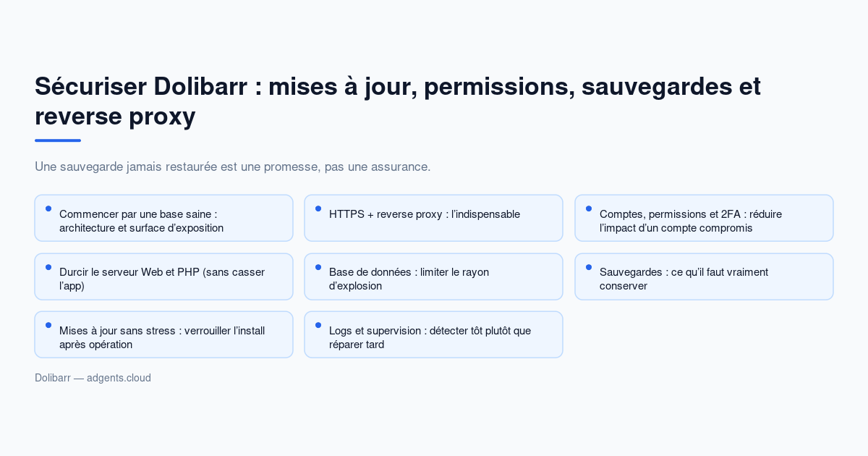The width and height of the screenshot is (868, 456).
Task: Click the 'Sécuriser Dolibarr' main heading
Action: coord(398,101)
